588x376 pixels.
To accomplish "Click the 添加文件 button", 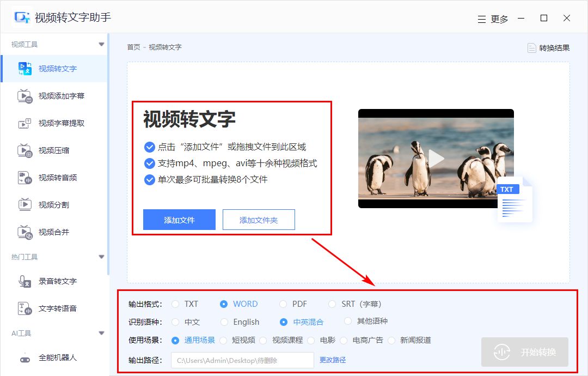I will coord(179,220).
